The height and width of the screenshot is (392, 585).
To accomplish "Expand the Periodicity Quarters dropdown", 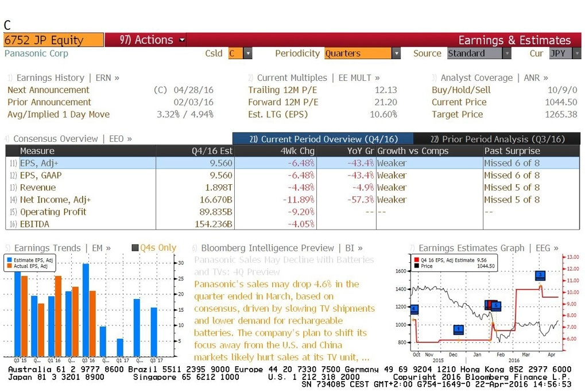I will point(396,53).
